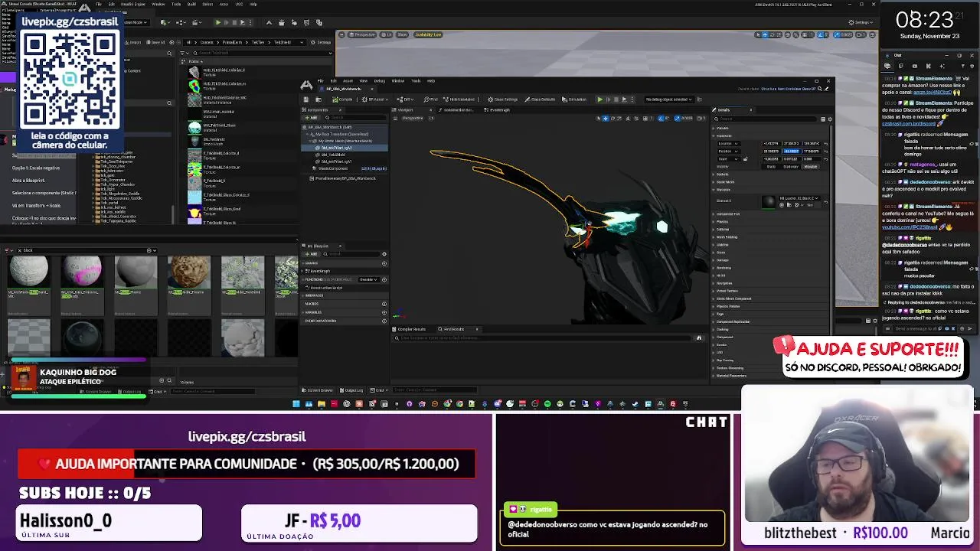Toggle rotation snapping in the viewport toolbar

click(x=660, y=118)
